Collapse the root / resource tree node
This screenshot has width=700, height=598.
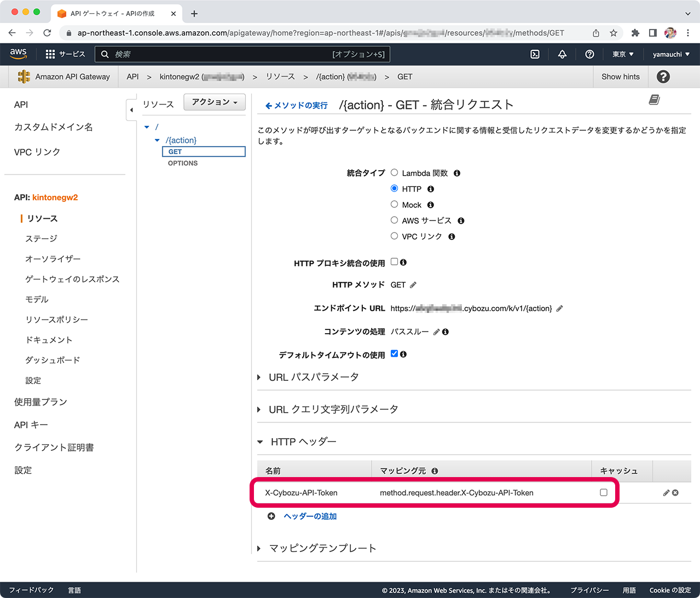(147, 127)
